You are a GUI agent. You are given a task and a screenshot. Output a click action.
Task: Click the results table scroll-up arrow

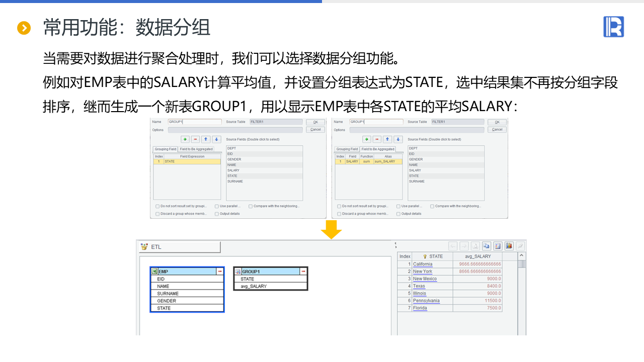[x=522, y=256]
